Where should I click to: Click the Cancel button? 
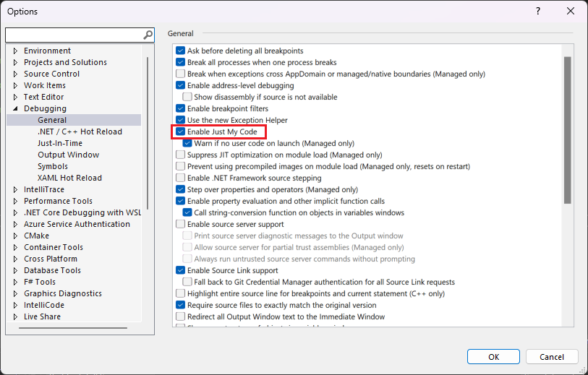(x=551, y=356)
